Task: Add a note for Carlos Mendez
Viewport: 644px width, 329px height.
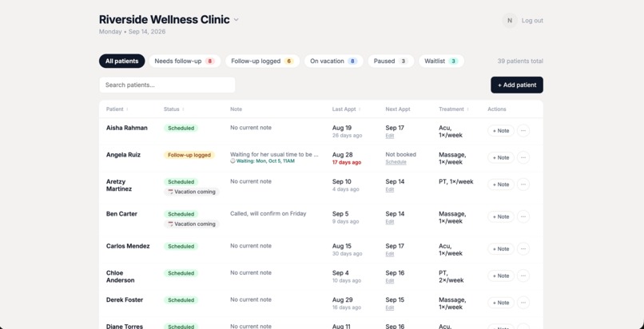Action: coord(501,249)
